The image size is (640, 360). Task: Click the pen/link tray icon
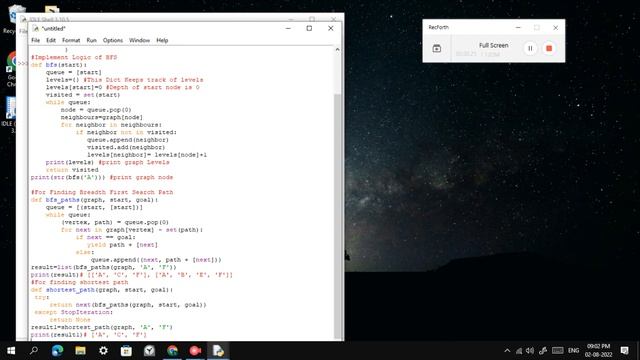coord(543,351)
